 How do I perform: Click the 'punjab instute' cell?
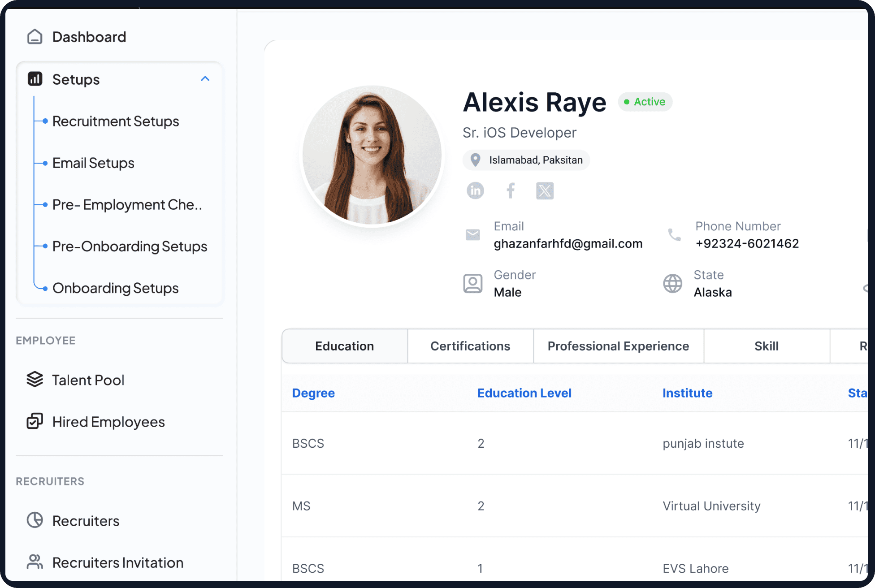(x=703, y=443)
